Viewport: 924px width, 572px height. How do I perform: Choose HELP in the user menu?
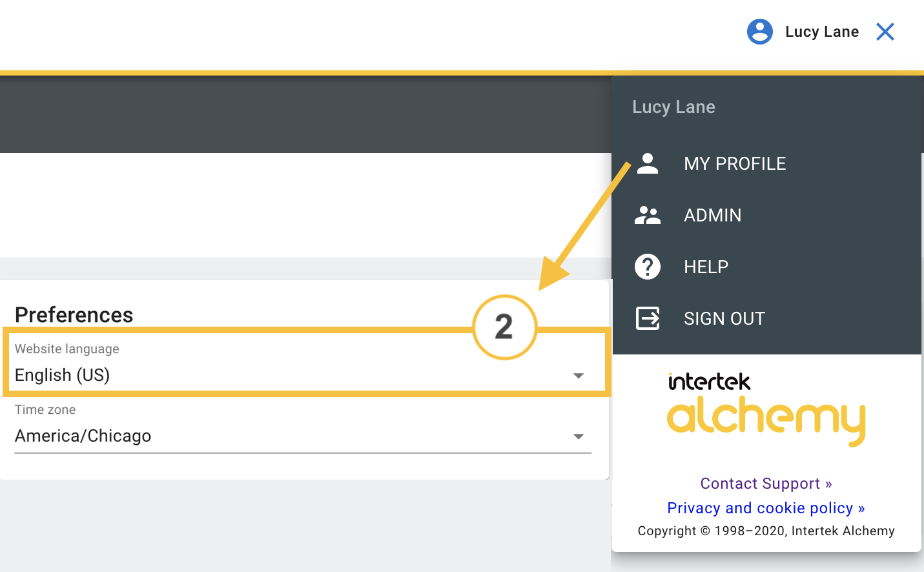[706, 267]
